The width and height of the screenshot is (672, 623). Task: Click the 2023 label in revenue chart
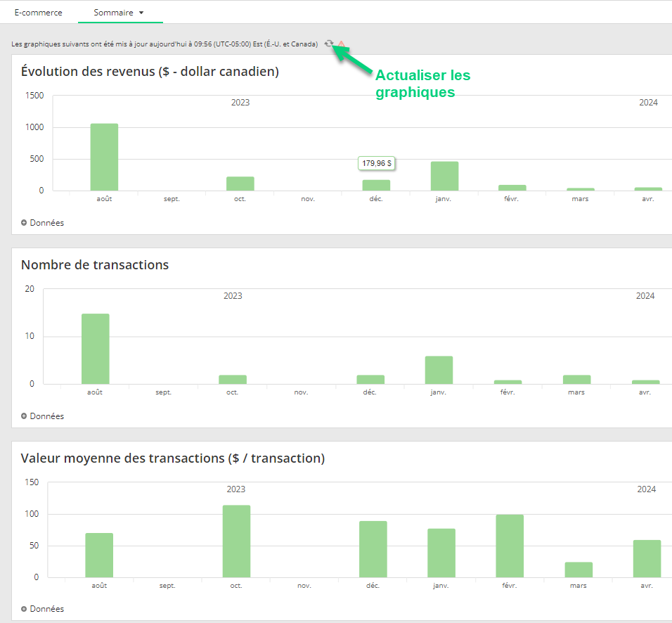(240, 103)
